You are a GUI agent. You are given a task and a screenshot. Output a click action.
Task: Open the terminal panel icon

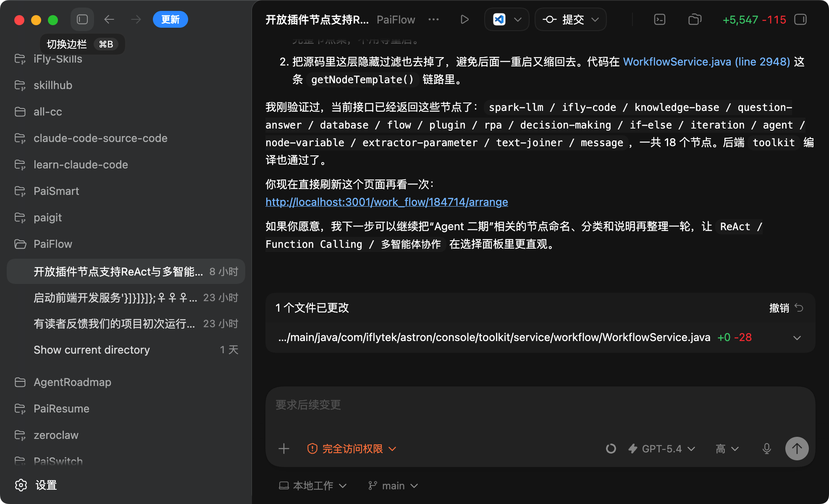click(x=659, y=19)
